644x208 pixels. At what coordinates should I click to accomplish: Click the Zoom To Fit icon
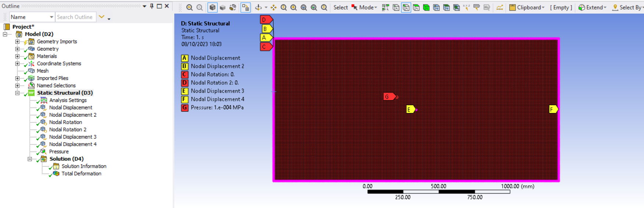[x=304, y=7]
